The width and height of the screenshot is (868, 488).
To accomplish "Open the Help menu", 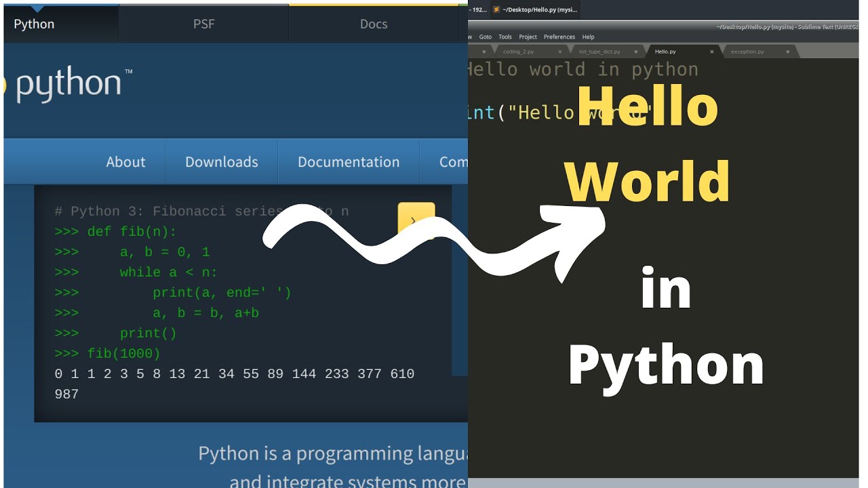I will click(588, 37).
